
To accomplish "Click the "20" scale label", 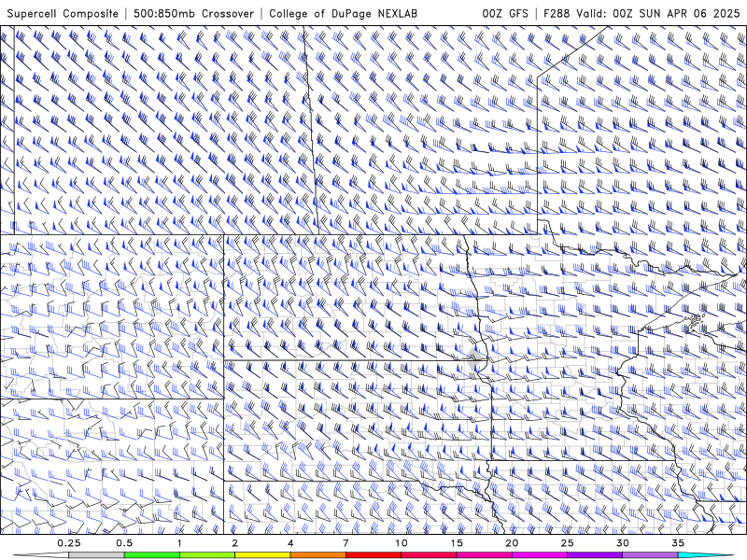I will [512, 543].
